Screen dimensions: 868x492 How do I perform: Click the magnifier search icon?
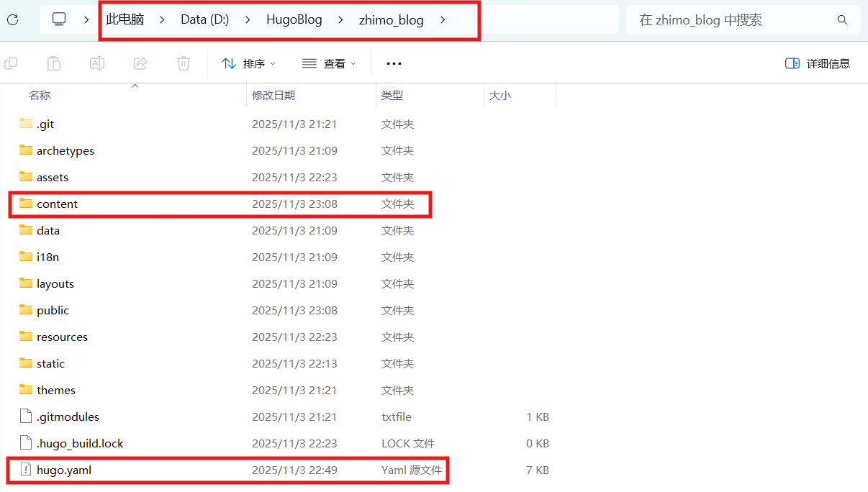842,20
